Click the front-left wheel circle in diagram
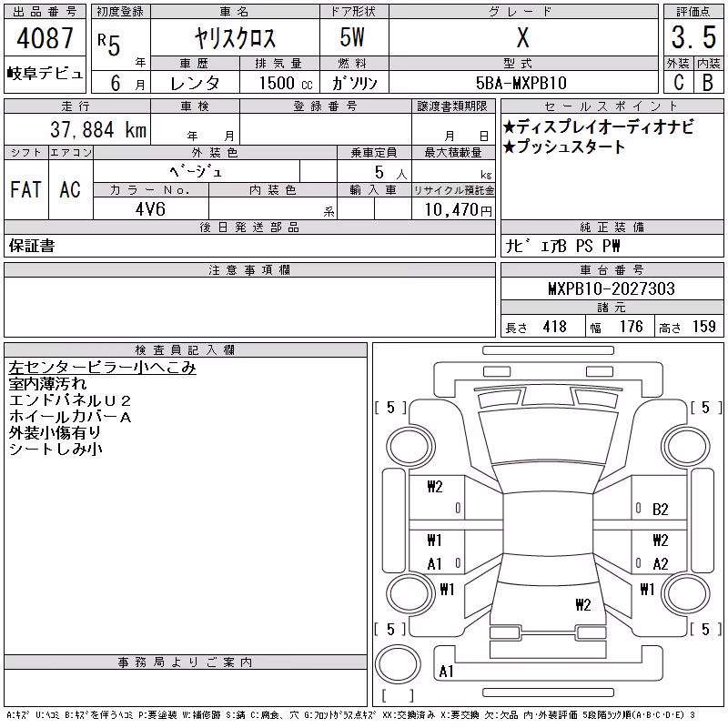This screenshot has width=728, height=728. point(410,447)
